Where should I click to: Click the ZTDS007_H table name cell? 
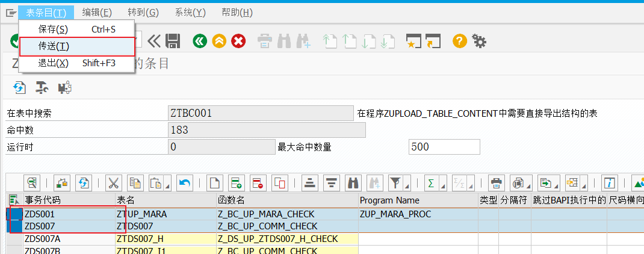coord(166,239)
